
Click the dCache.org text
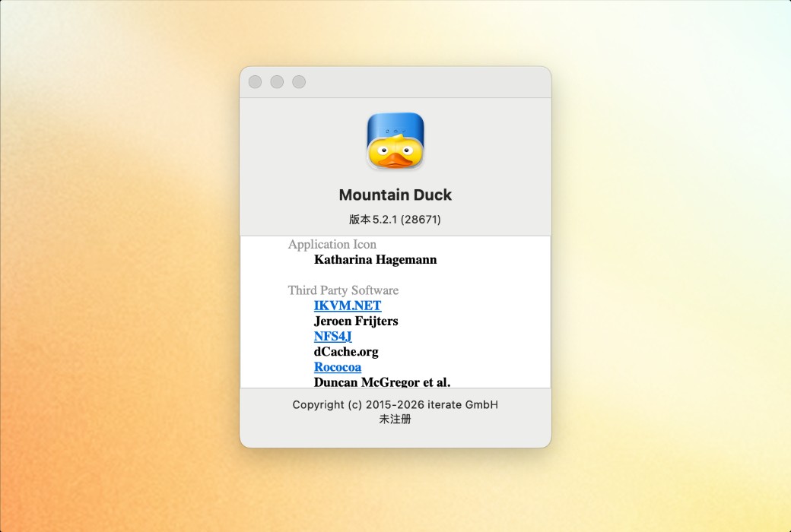pyautogui.click(x=346, y=351)
